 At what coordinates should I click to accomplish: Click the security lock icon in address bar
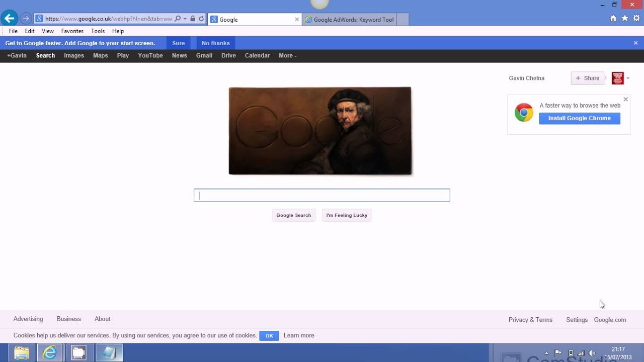pos(193,19)
